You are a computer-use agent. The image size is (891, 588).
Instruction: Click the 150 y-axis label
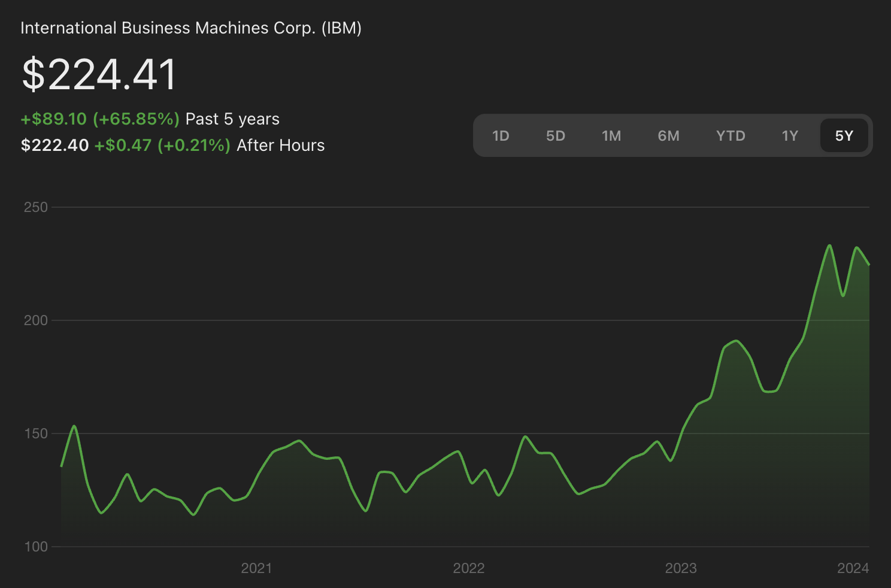[35, 434]
